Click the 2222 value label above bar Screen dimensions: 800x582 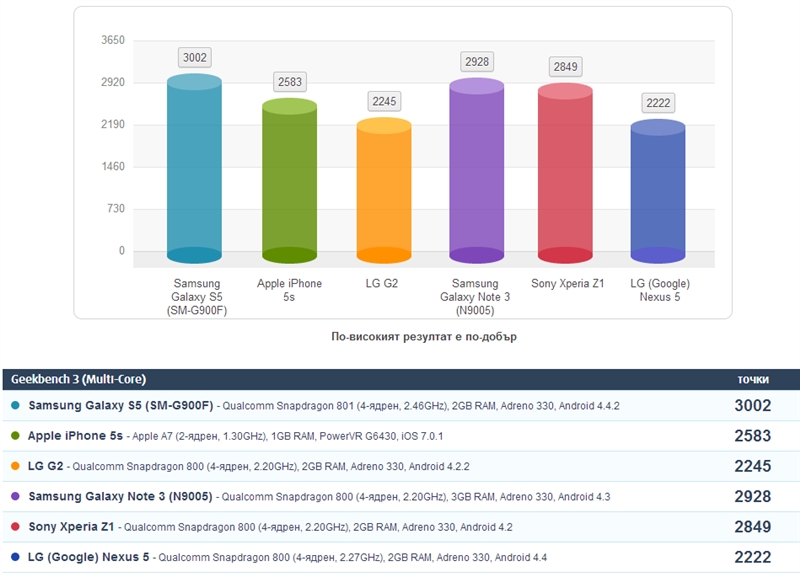click(x=658, y=103)
